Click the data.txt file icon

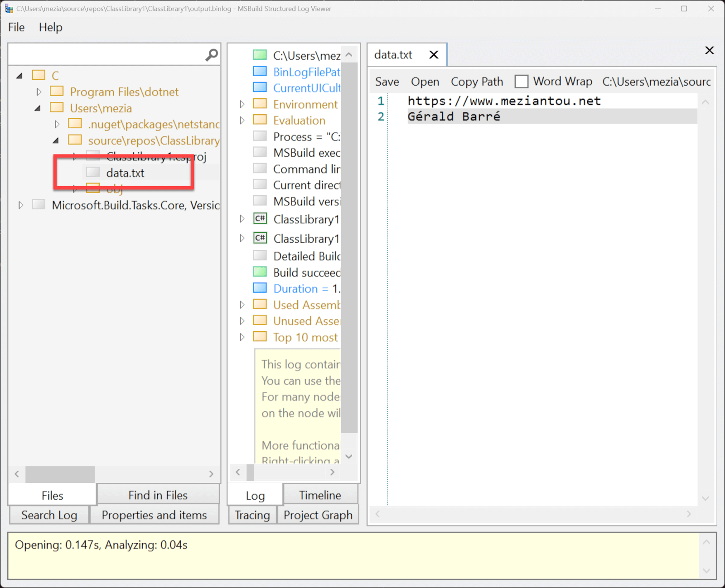(x=93, y=172)
